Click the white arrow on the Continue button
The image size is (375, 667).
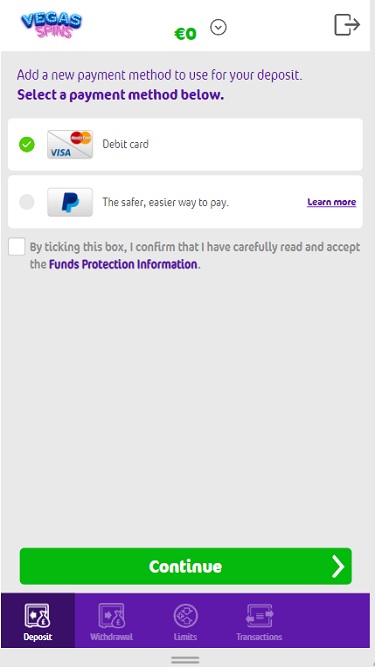pyautogui.click(x=338, y=566)
